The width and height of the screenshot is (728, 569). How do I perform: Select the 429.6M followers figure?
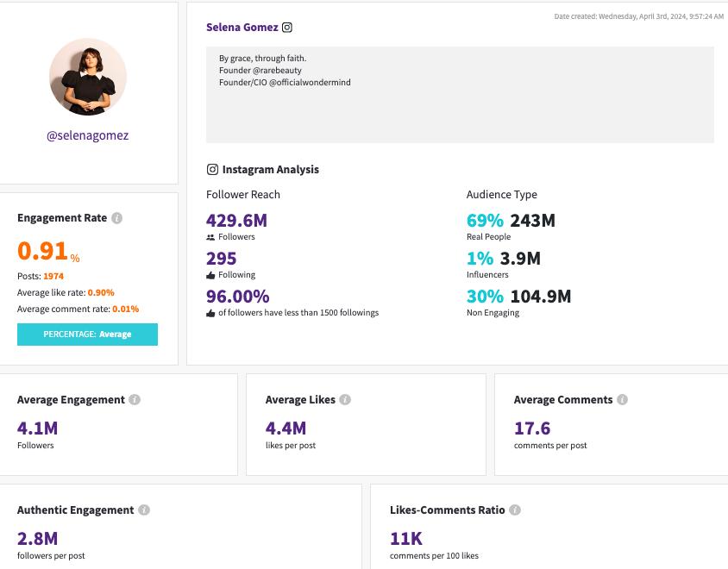(x=237, y=221)
